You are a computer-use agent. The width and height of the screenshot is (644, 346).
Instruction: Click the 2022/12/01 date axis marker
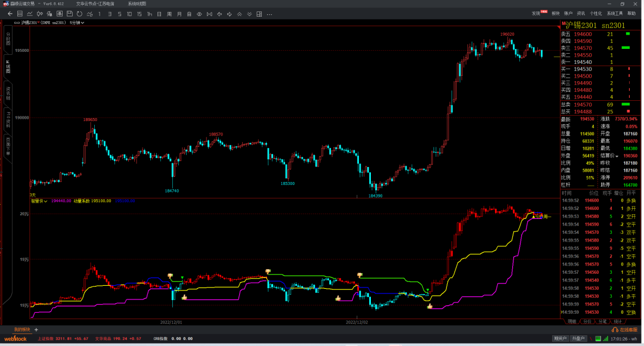tap(171, 322)
